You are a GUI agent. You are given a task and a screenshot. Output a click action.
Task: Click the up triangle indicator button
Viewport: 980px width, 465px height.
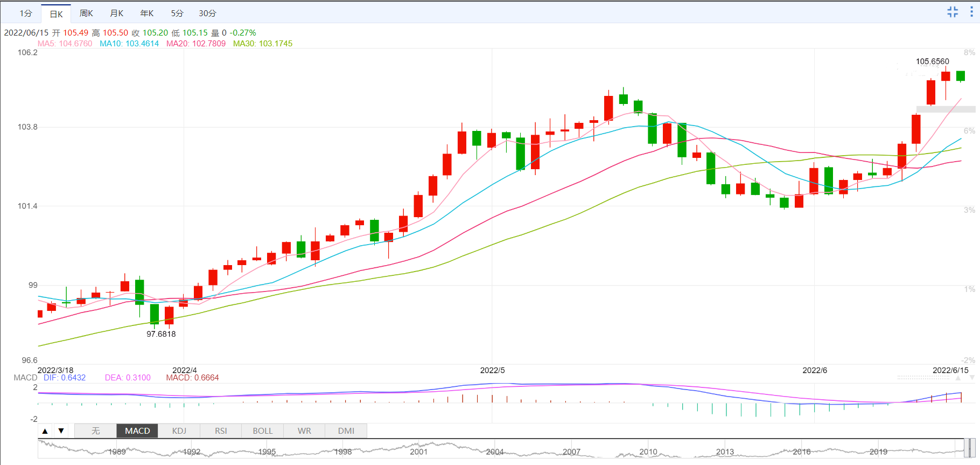(45, 431)
